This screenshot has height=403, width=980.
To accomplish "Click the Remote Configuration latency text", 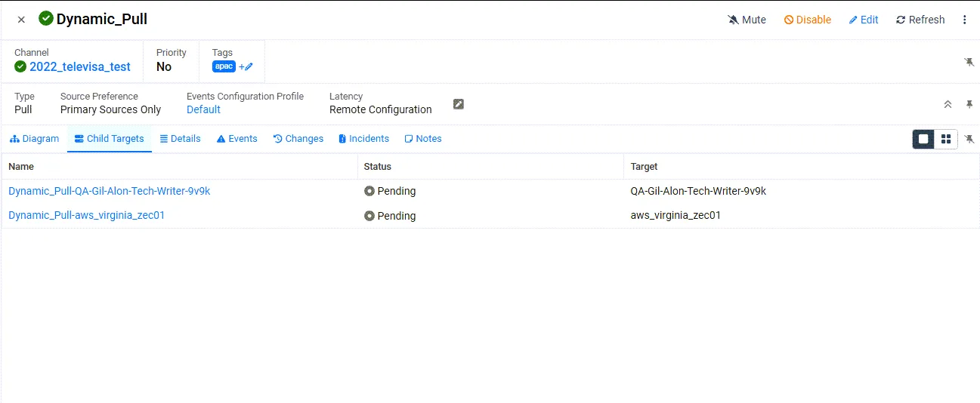I will [381, 109].
